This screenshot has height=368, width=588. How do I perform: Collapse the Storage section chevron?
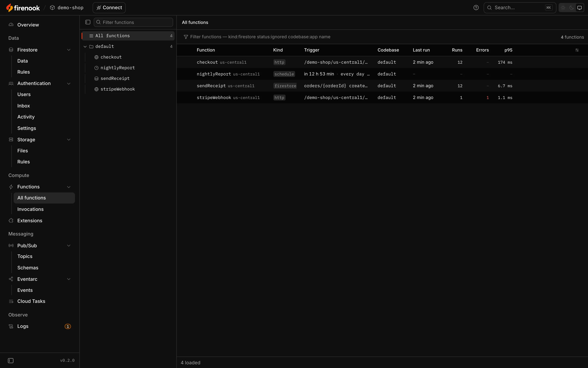(69, 140)
